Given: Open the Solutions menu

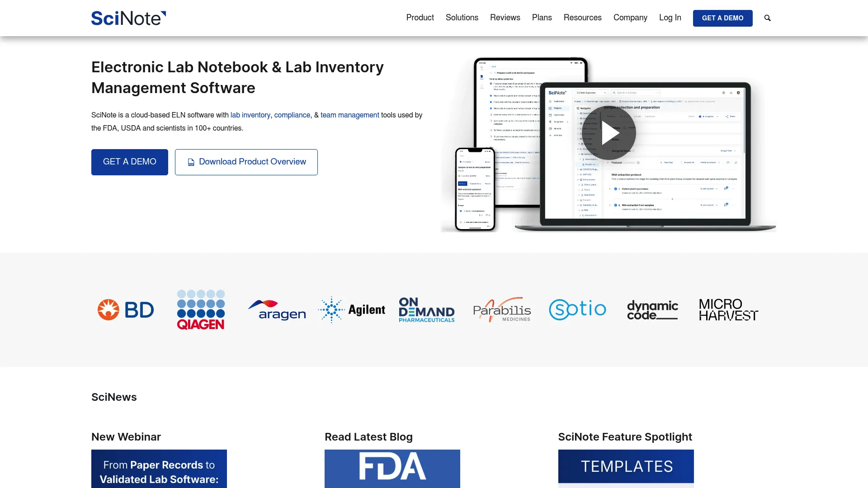Looking at the screenshot, I should (462, 18).
